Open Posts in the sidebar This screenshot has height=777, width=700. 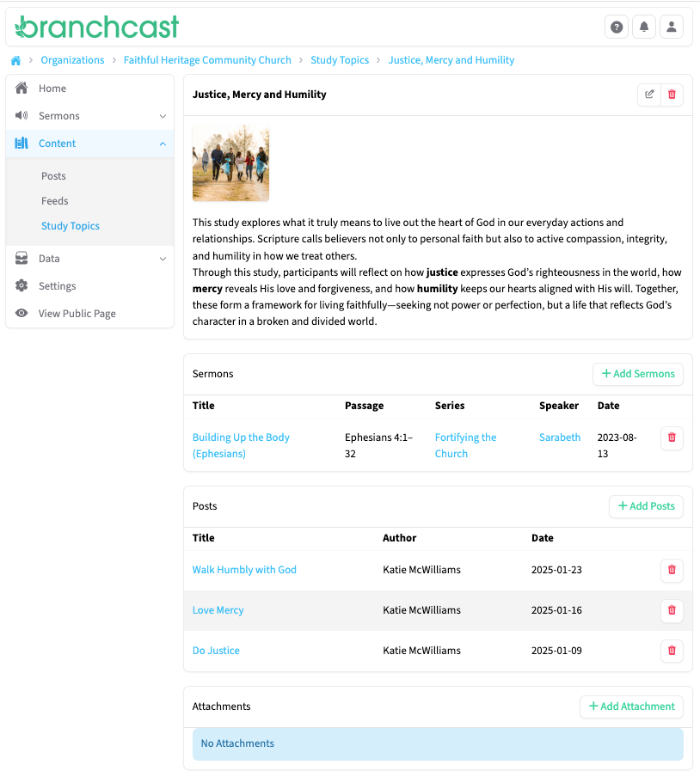click(x=53, y=176)
